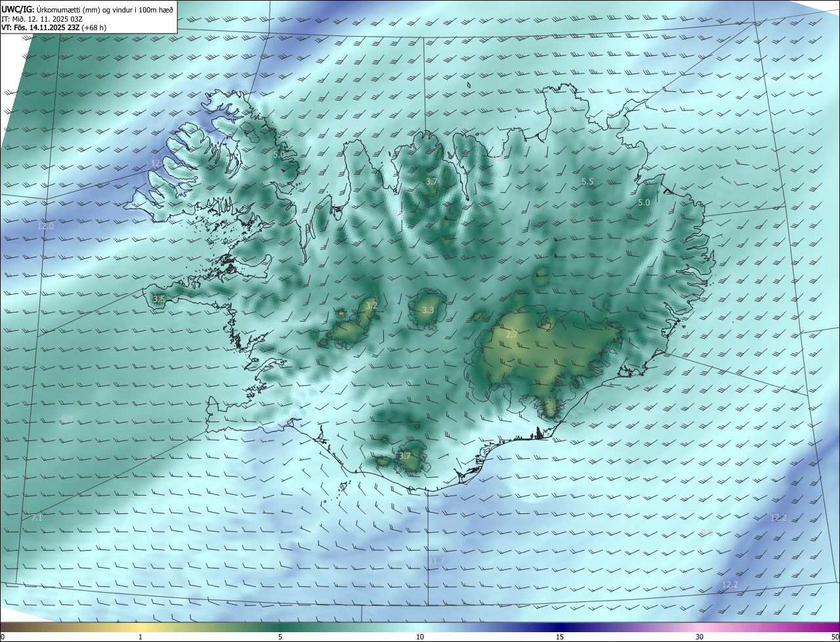Click the 'VT: Fös. 14.11.2025 23Z (+68 h)' line

click(x=54, y=28)
